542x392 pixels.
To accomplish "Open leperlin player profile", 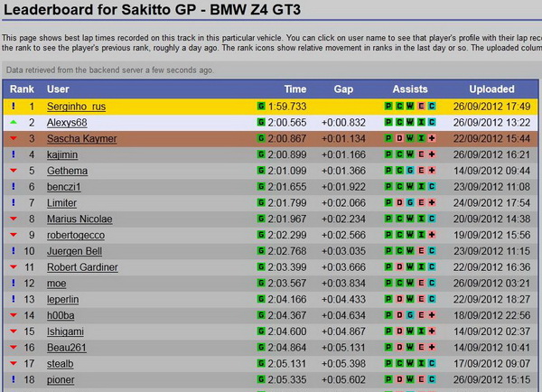I will click(62, 299).
